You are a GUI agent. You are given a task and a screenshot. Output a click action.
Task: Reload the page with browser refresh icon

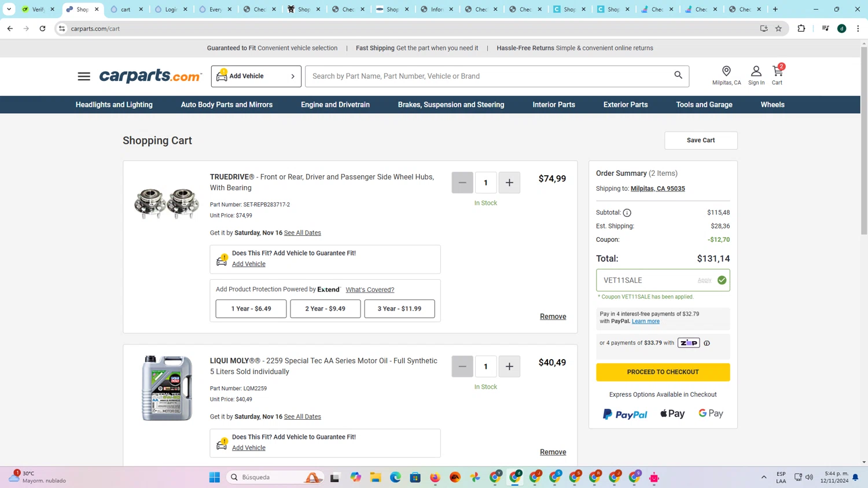click(42, 28)
